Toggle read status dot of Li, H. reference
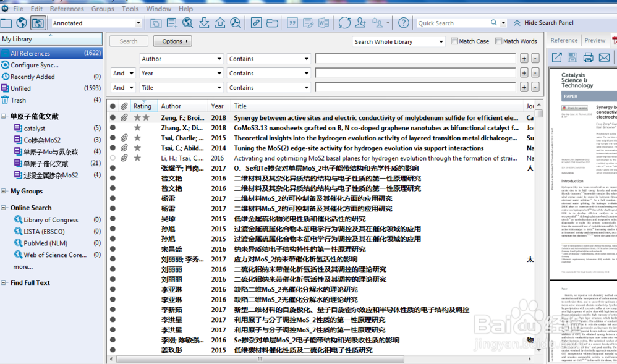The height and width of the screenshot is (364, 617). [113, 158]
